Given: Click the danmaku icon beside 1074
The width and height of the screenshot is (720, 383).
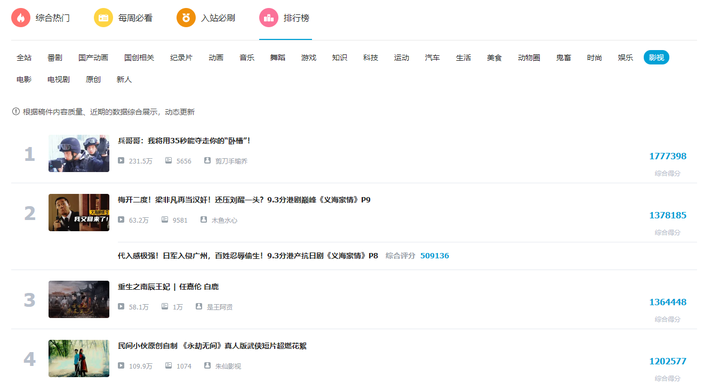Looking at the screenshot, I should (x=169, y=366).
